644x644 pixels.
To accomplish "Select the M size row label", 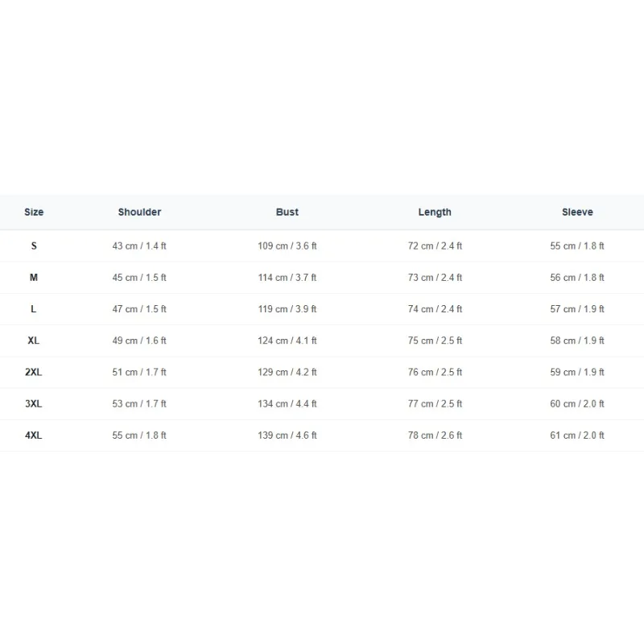I will coord(34,278).
